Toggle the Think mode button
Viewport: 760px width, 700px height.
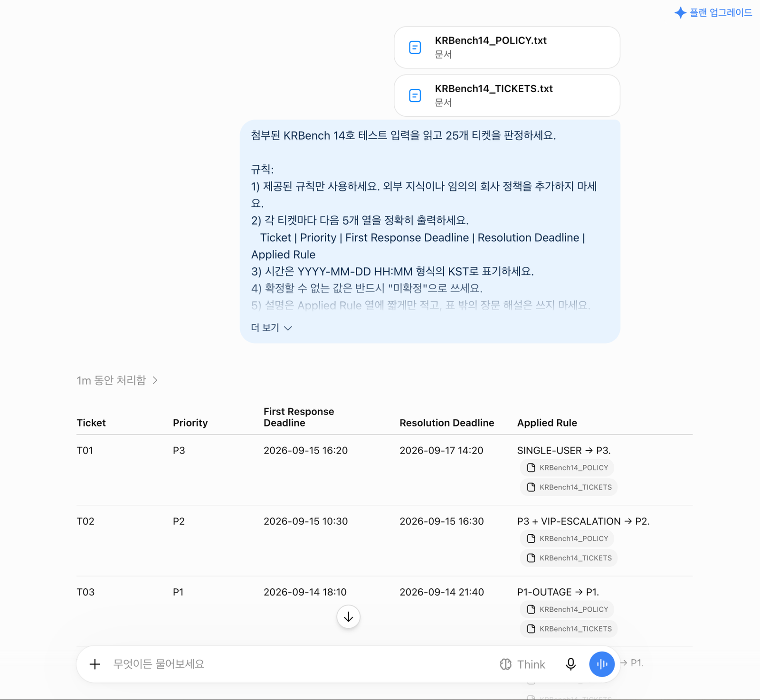(x=522, y=664)
